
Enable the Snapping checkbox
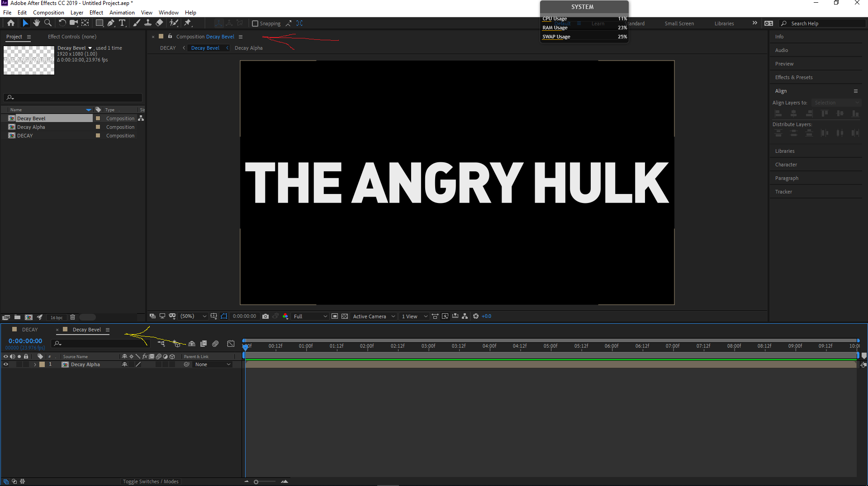click(255, 24)
